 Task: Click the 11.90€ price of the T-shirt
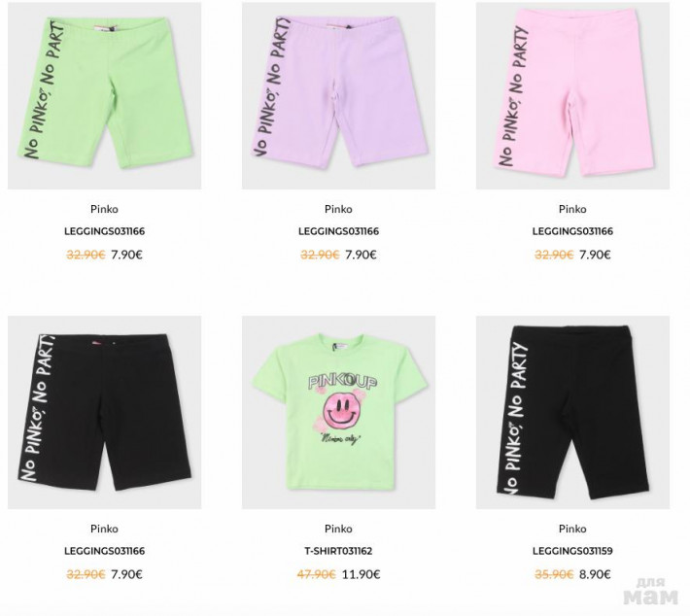tap(362, 574)
